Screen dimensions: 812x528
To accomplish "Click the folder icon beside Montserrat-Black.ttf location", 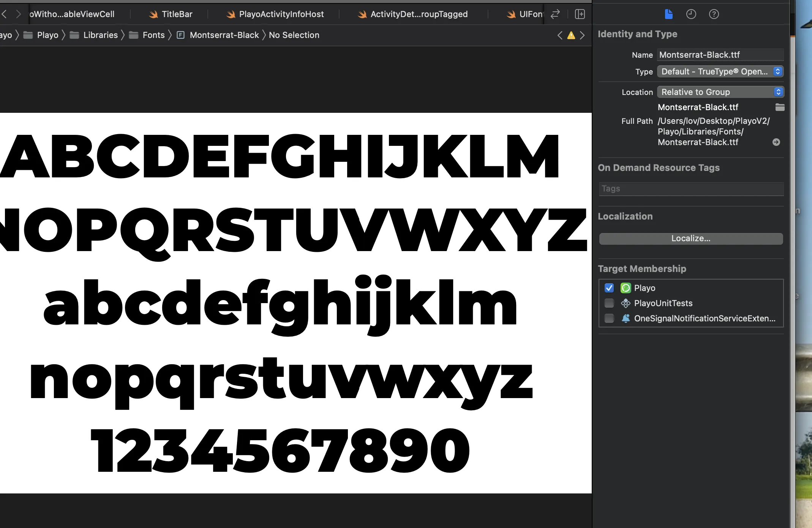I will (780, 107).
